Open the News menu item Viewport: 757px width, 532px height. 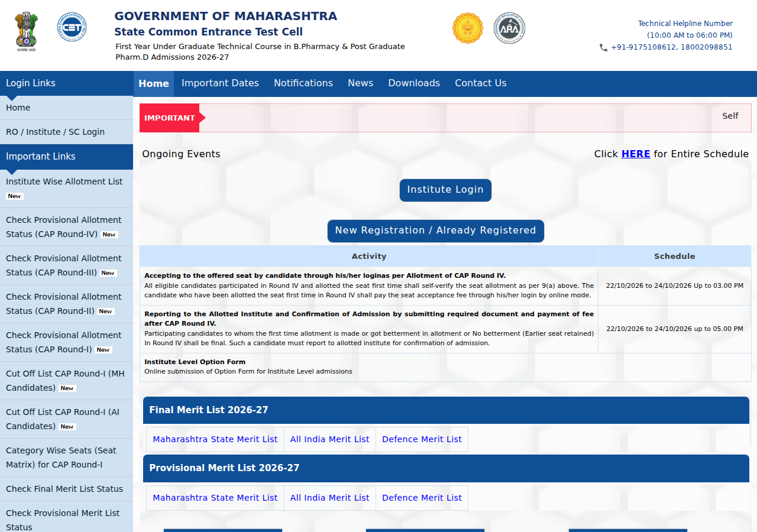pos(361,83)
